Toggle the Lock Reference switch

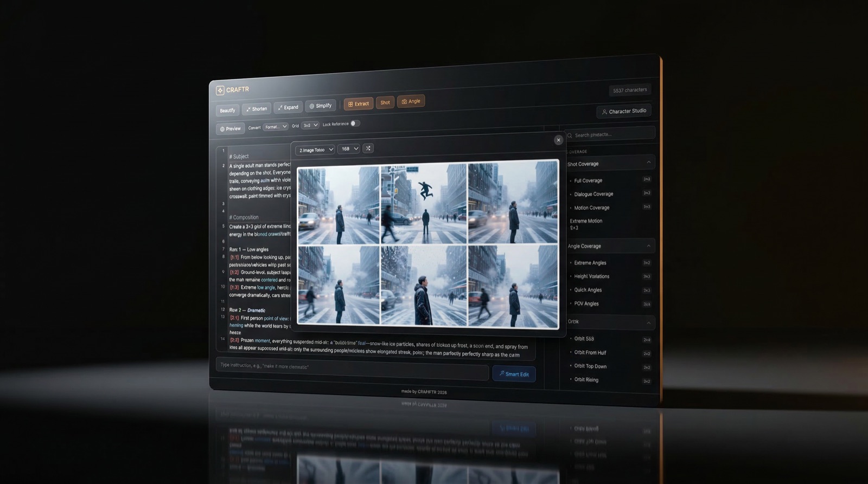[354, 124]
